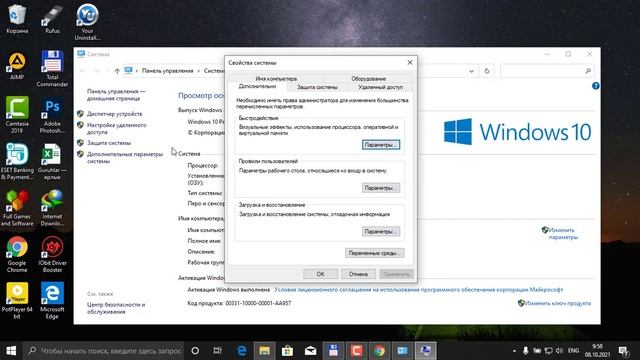Open Загрузка и восстановление Параметры button
The width and height of the screenshot is (640, 360).
click(381, 231)
